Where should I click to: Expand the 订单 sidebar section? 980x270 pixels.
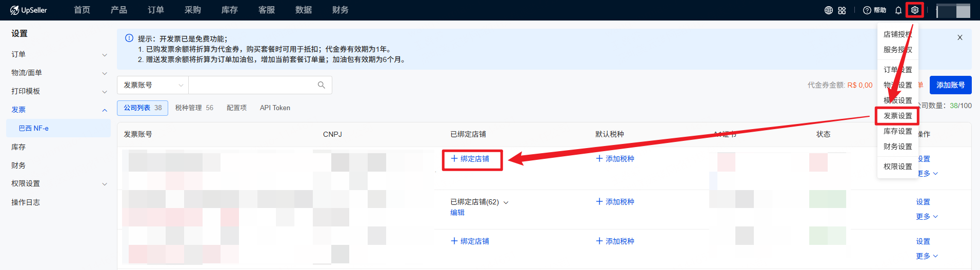coord(59,54)
